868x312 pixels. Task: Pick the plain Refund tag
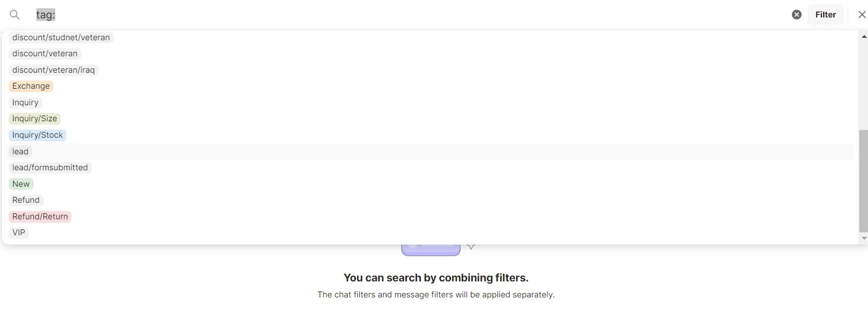(26, 200)
